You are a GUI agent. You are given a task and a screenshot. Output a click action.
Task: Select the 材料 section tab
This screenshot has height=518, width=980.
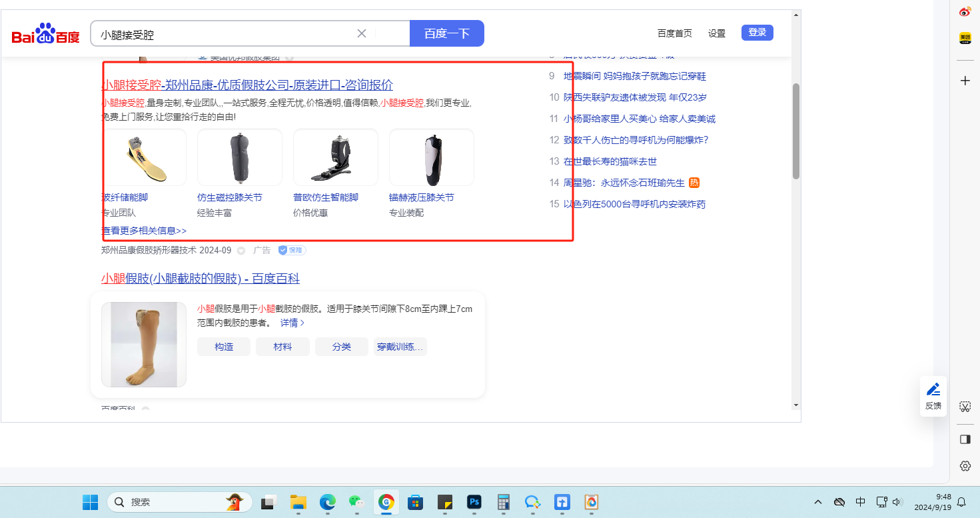(283, 347)
